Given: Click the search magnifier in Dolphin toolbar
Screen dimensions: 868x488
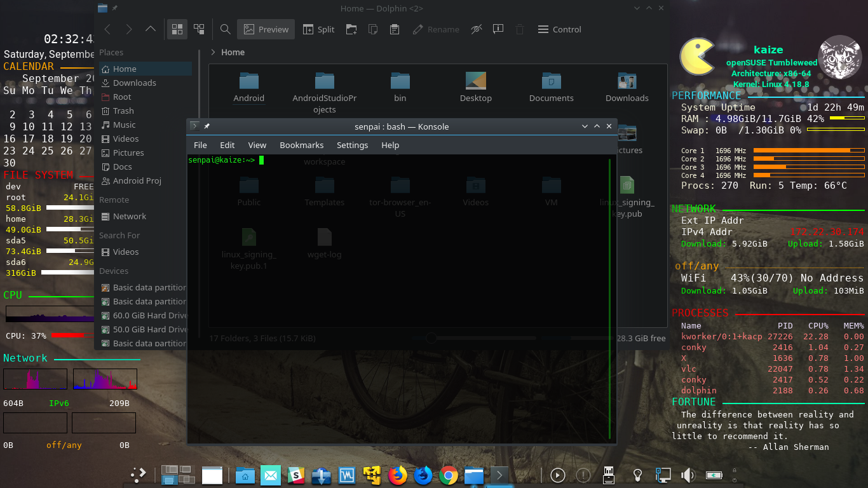Looking at the screenshot, I should (x=225, y=29).
